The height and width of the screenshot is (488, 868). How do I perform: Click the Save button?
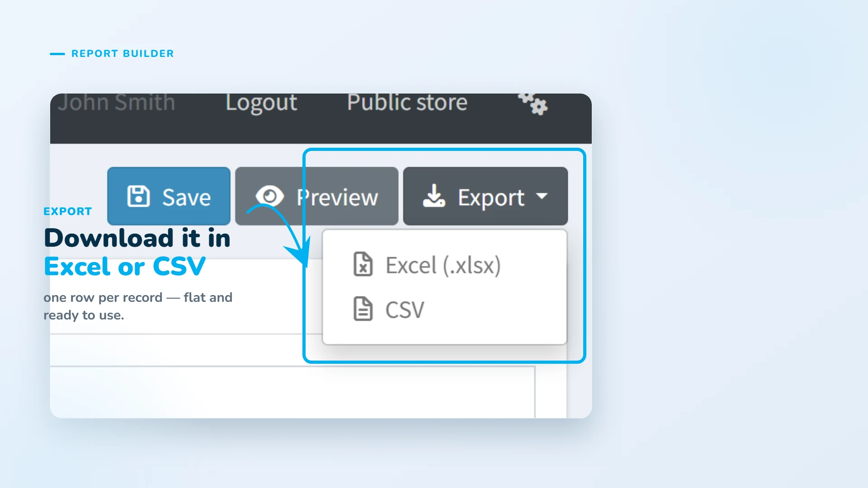tap(169, 196)
